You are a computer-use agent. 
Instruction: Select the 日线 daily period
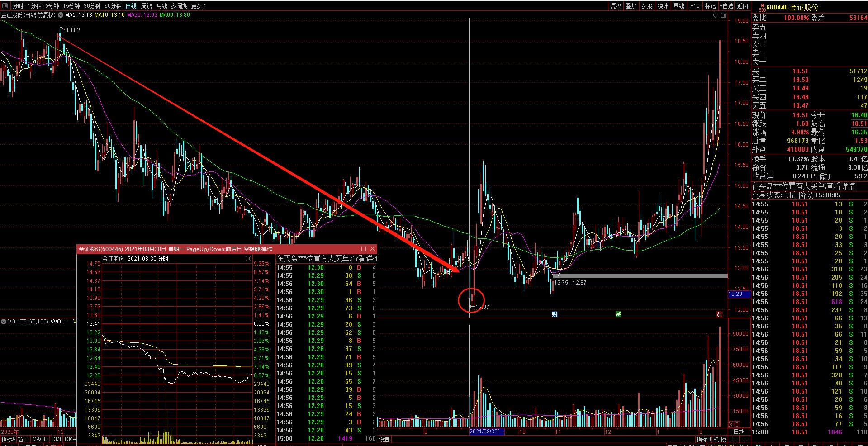(x=131, y=6)
